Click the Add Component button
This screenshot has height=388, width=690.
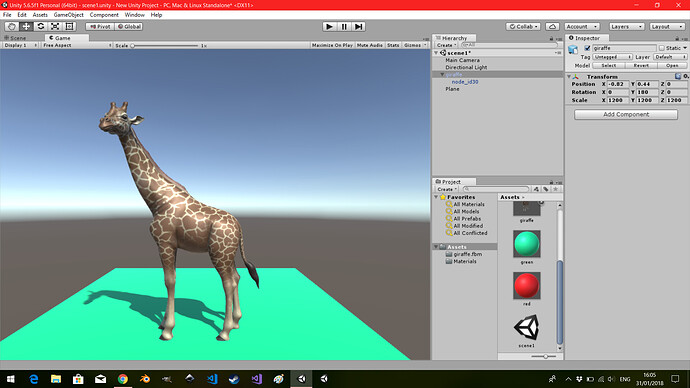coord(626,114)
